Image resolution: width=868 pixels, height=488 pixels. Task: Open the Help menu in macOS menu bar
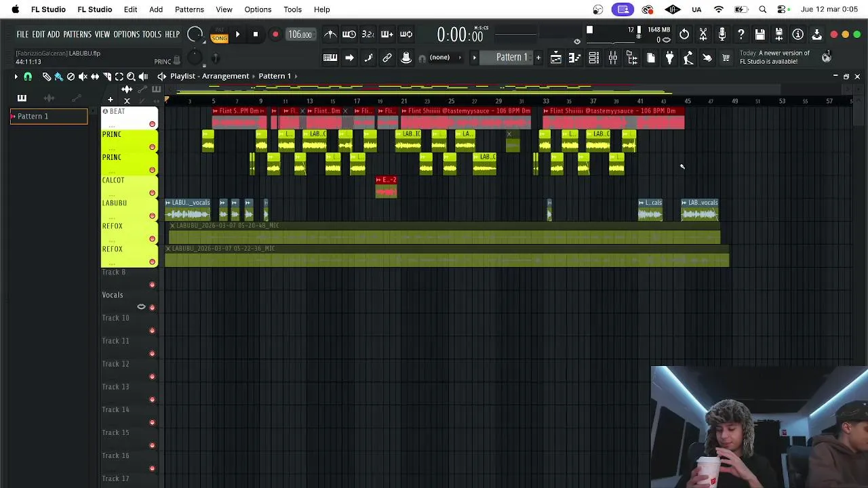tap(321, 9)
